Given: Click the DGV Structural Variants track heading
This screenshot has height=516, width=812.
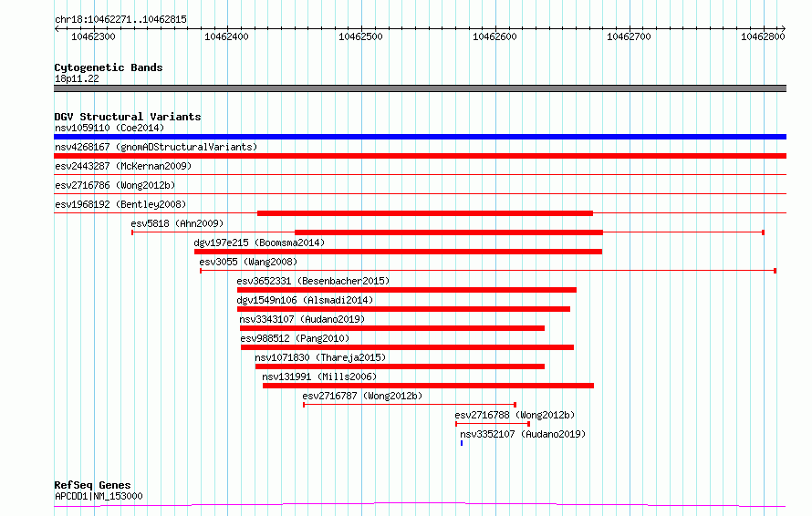Looking at the screenshot, I should point(128,117).
